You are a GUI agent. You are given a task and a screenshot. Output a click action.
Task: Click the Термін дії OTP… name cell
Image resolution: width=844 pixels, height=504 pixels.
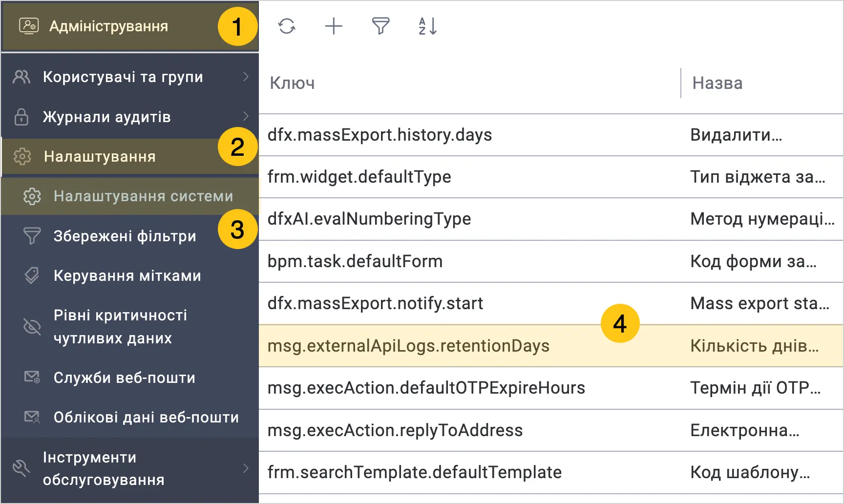[x=755, y=388]
